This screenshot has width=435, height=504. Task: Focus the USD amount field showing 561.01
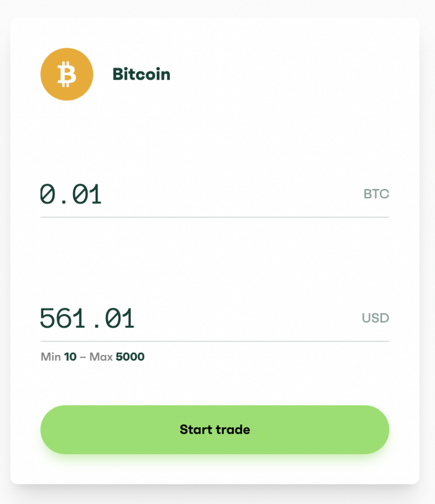click(x=215, y=318)
